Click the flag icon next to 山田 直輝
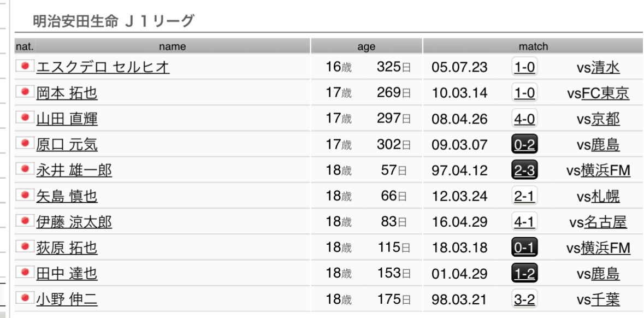 [x=25, y=118]
